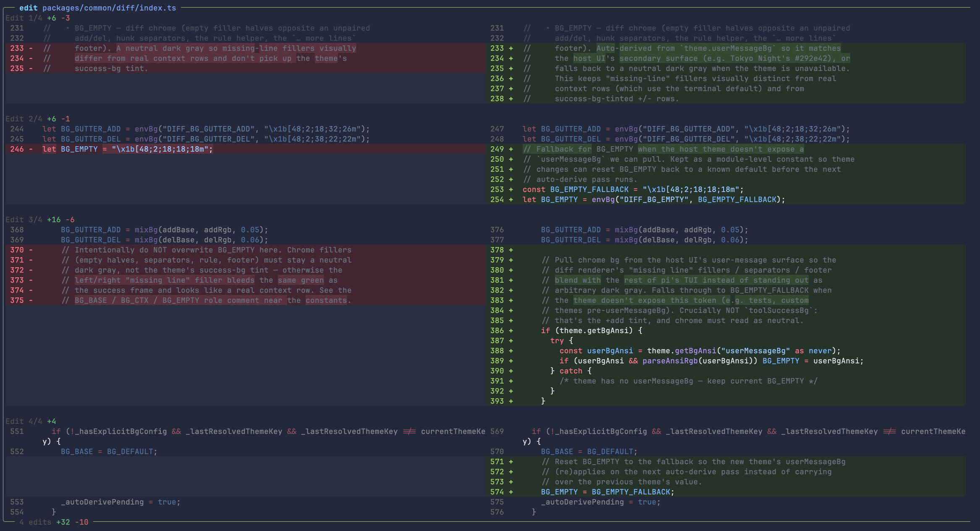Click added line 249 'Fallback for BG_EMPTY' comment
This screenshot has width=980, height=531.
[663, 149]
